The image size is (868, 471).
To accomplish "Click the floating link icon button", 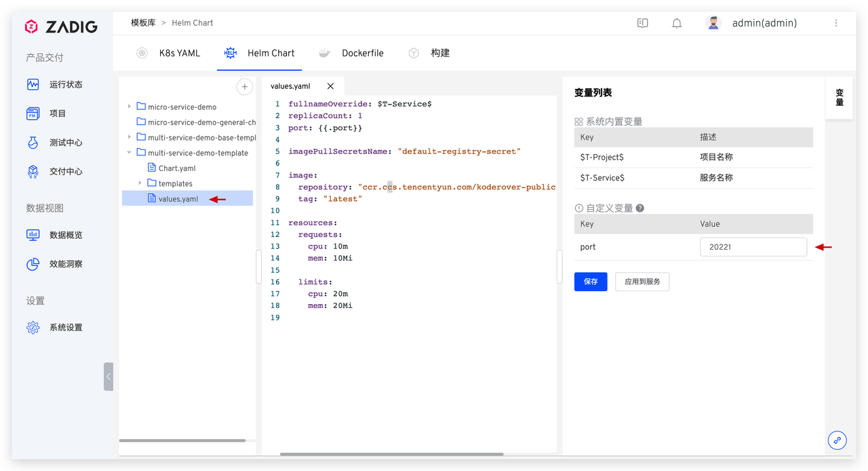I will [x=837, y=440].
